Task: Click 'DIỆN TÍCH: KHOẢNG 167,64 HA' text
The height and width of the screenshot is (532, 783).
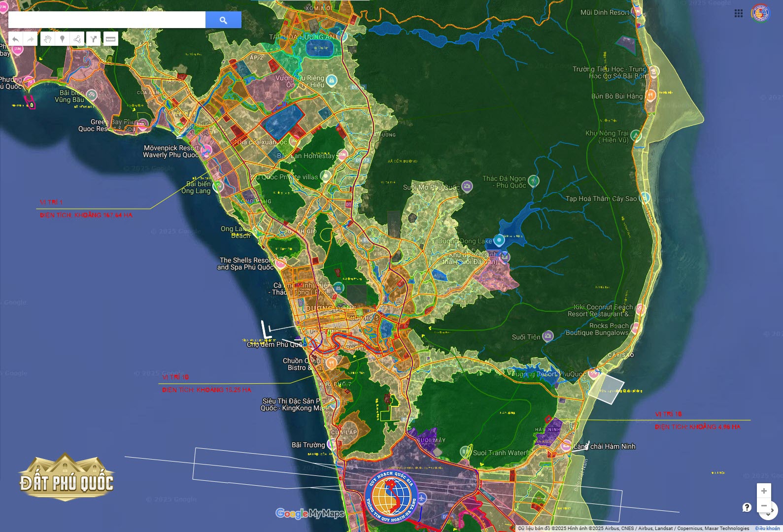Action: point(86,215)
